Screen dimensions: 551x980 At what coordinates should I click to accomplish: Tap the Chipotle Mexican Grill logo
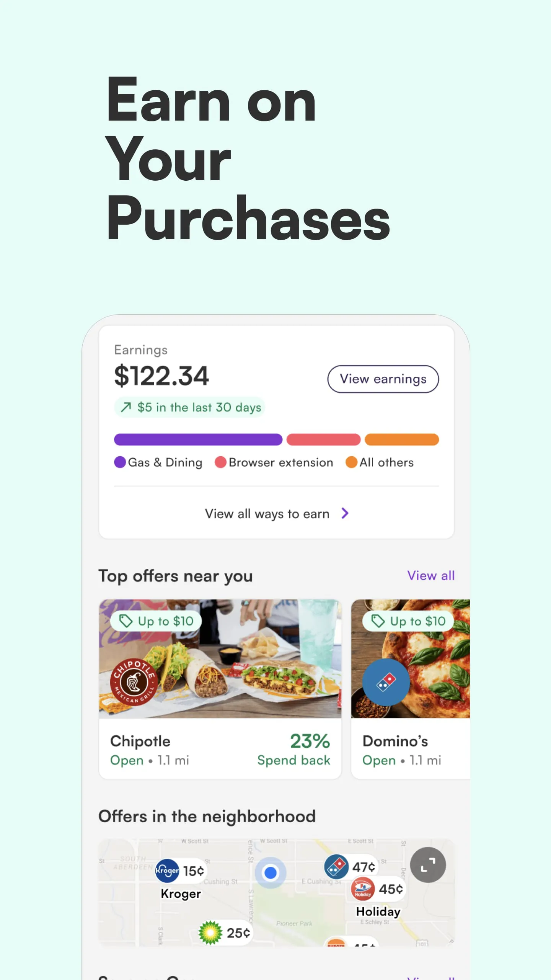tap(134, 682)
